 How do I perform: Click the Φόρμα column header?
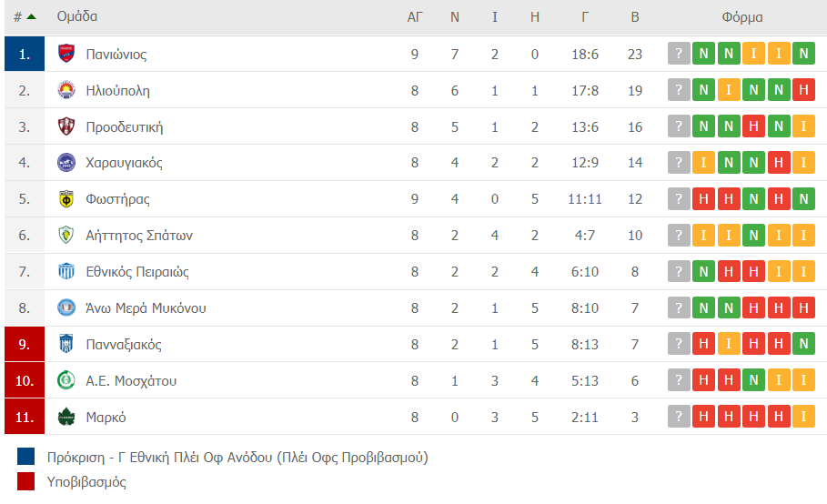742,17
